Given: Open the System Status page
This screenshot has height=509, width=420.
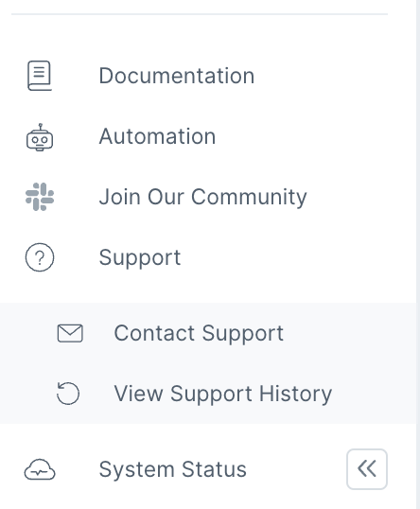Looking at the screenshot, I should 173,469.
